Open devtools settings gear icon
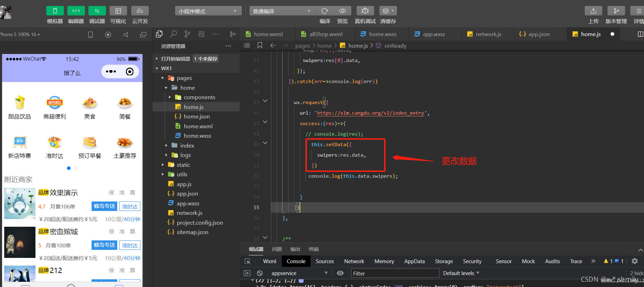The image size is (644, 287). click(x=635, y=261)
